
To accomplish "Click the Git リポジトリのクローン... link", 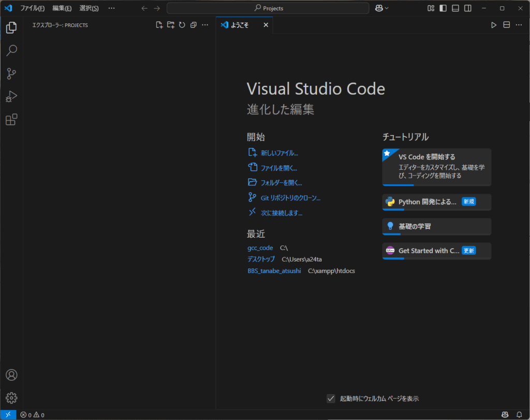I will pos(290,198).
